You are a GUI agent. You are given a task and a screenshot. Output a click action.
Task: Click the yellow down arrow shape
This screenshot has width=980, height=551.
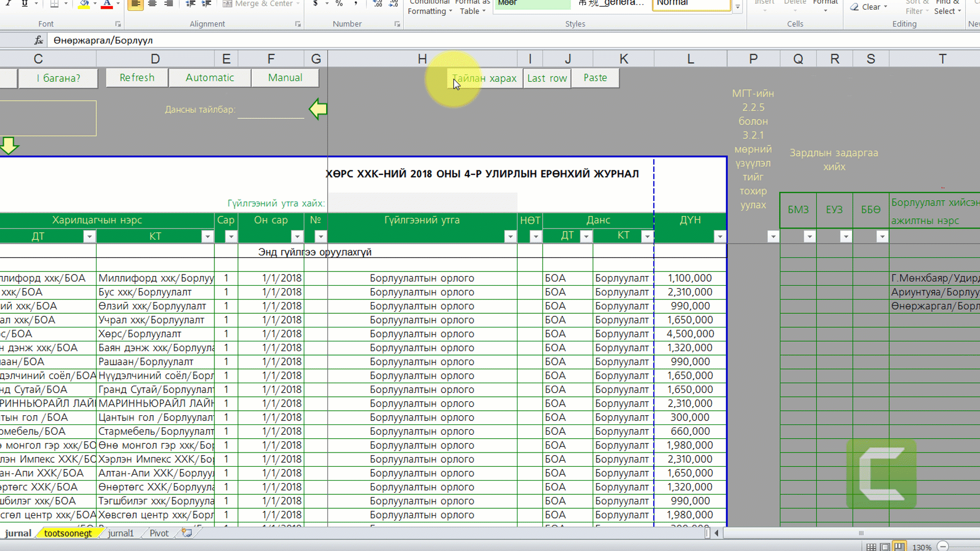point(9,145)
